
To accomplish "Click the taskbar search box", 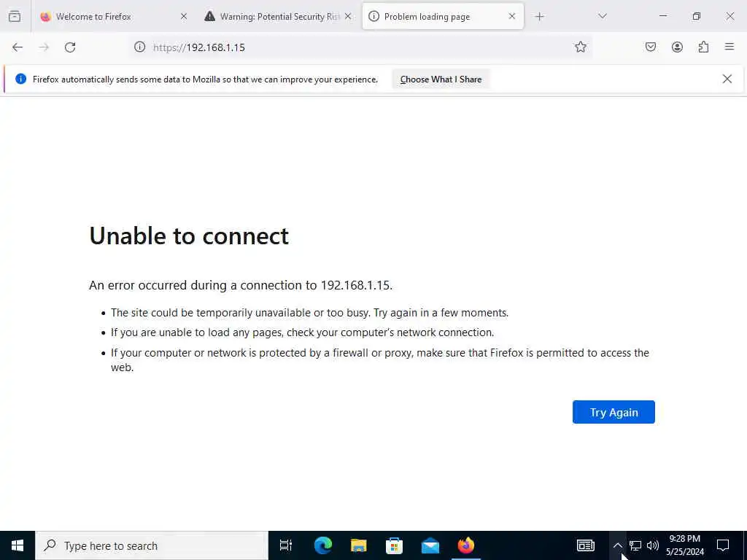I will [152, 545].
